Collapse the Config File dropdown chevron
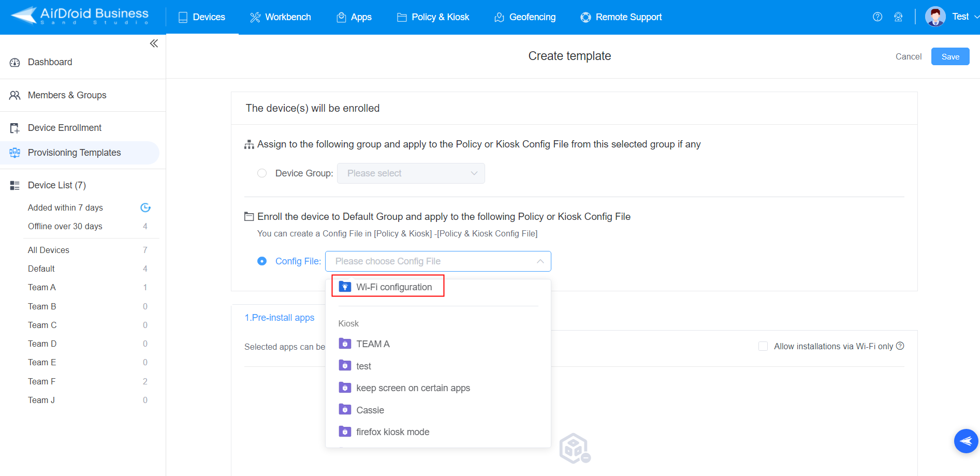The height and width of the screenshot is (476, 980). (x=539, y=261)
